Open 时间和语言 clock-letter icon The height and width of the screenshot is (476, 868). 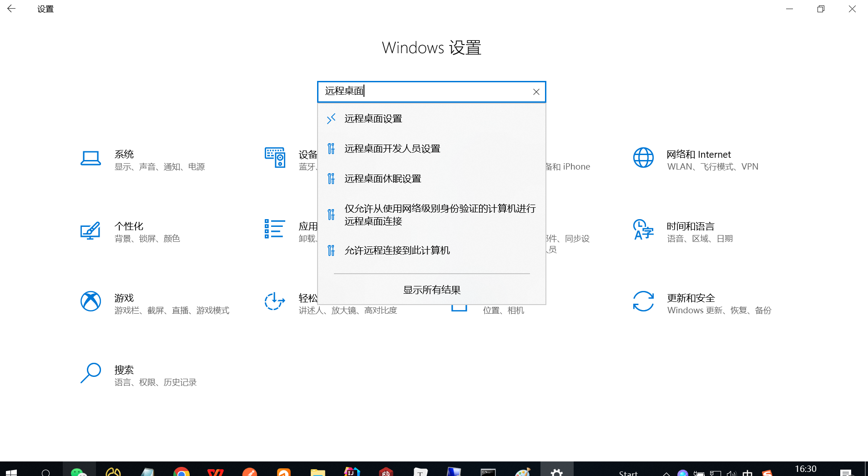tap(643, 229)
